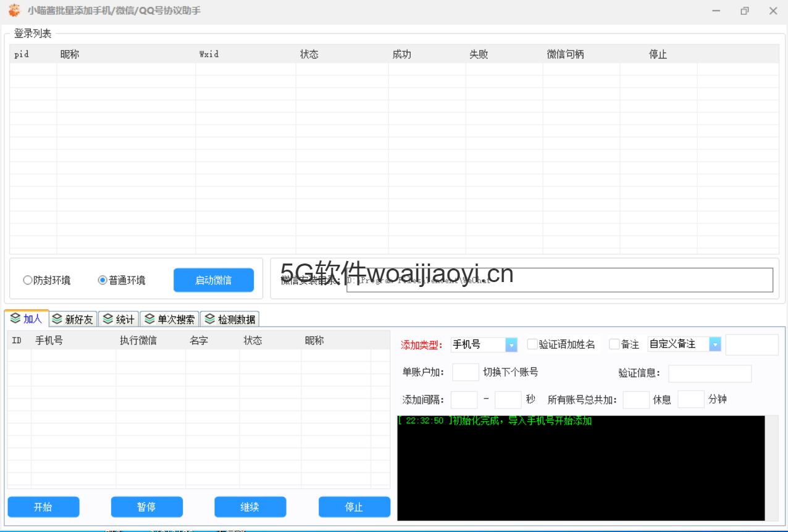The width and height of the screenshot is (788, 532).
Task: Select the 防封环境 radio button
Action: coord(27,280)
